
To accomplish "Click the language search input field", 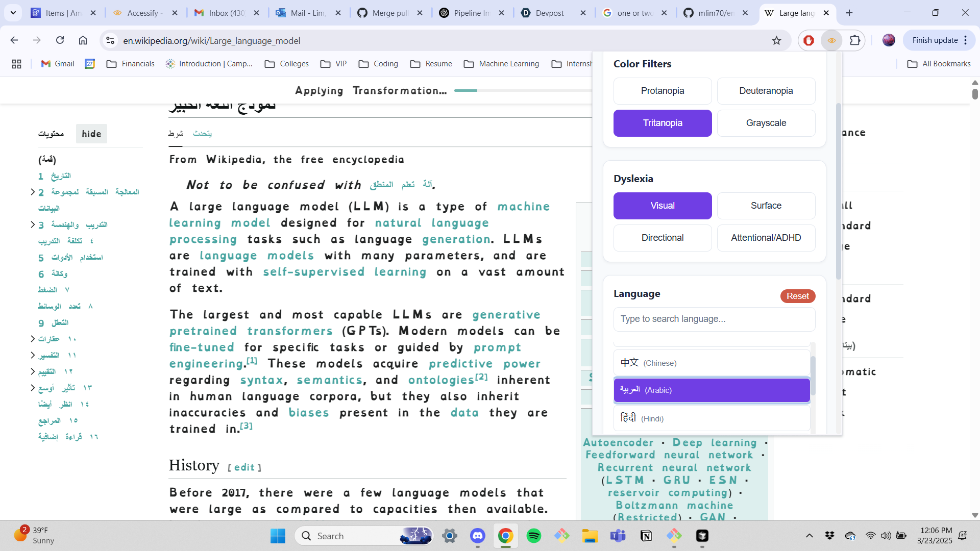I will coord(714,319).
